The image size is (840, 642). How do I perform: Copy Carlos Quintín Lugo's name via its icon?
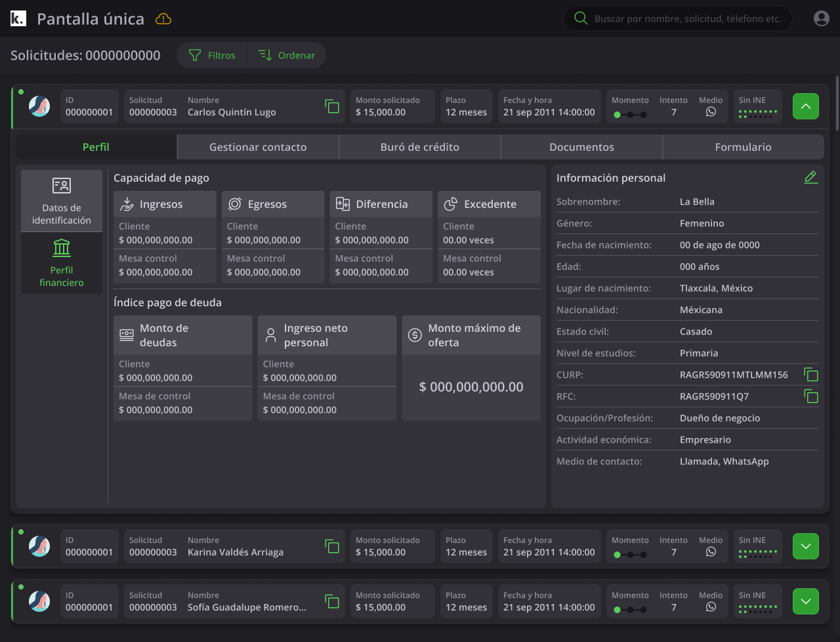332,106
